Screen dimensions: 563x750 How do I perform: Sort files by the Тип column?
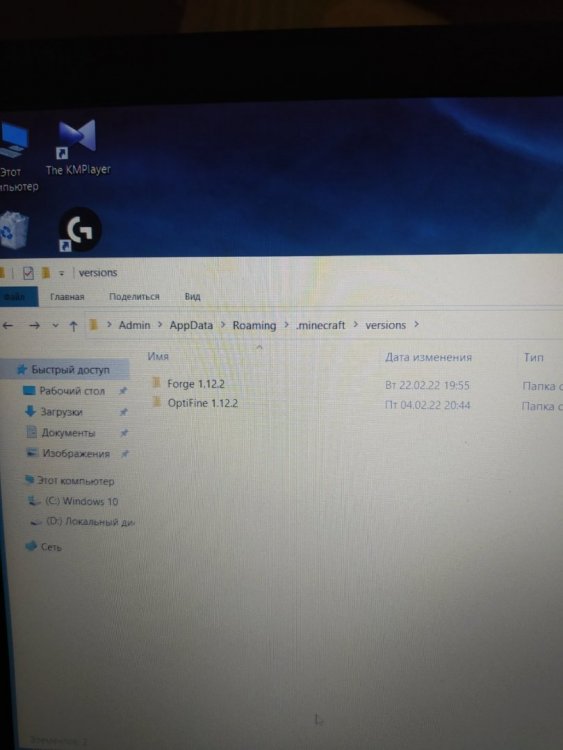click(533, 357)
